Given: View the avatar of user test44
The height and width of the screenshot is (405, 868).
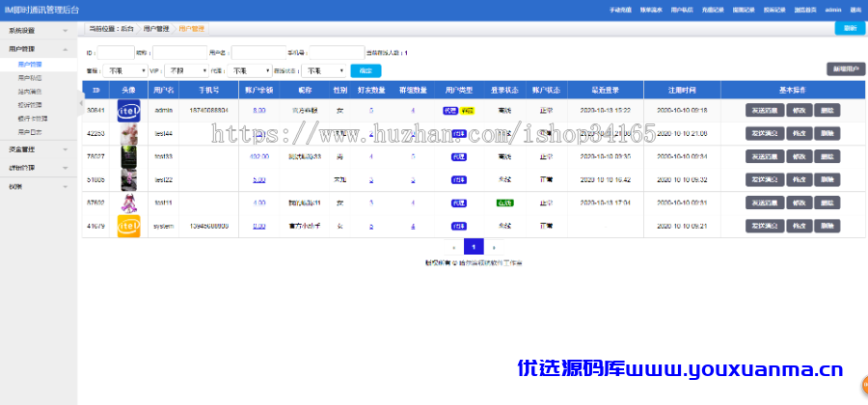Looking at the screenshot, I should tap(129, 134).
